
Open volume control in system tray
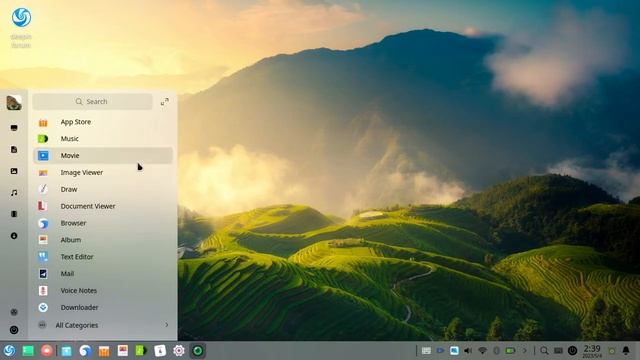coord(468,351)
